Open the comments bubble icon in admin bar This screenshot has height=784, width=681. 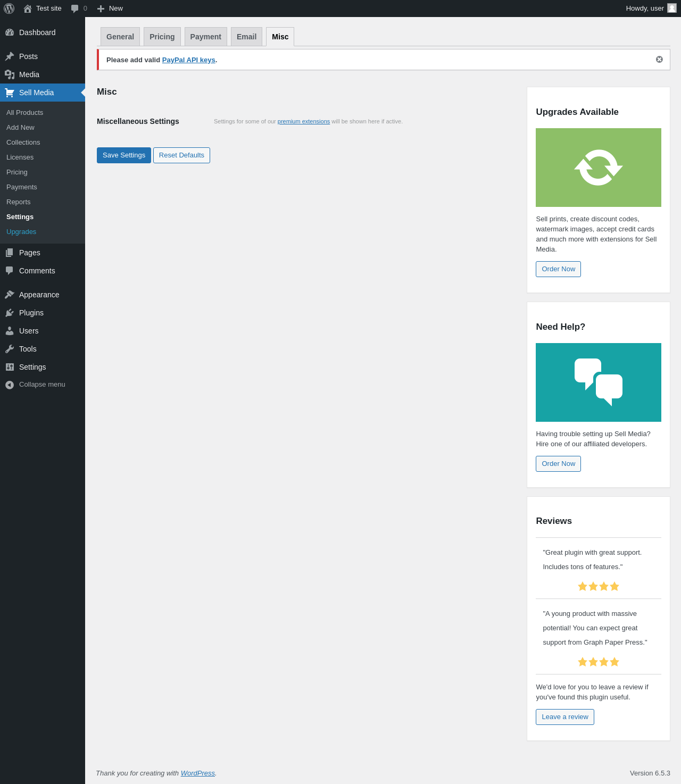pos(75,9)
